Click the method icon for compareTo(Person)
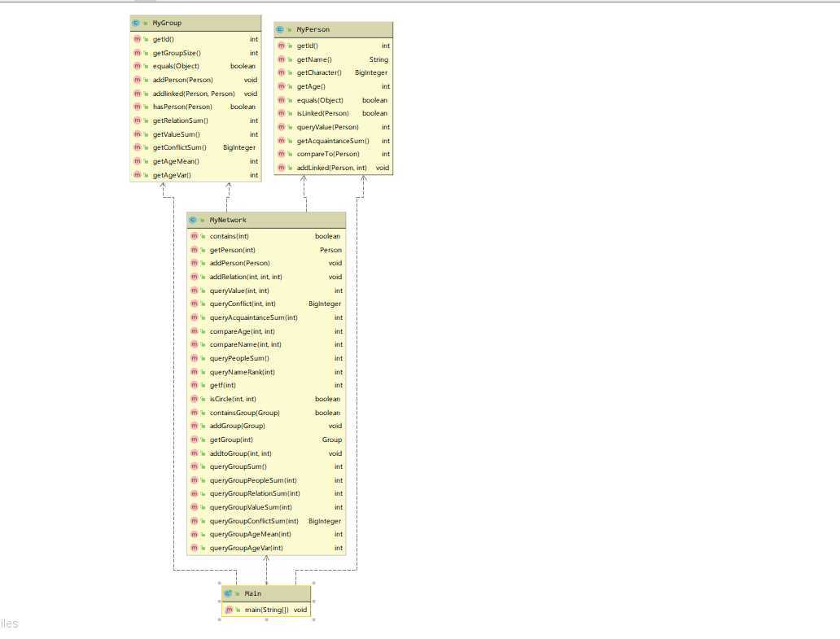840x639 pixels. [282, 154]
